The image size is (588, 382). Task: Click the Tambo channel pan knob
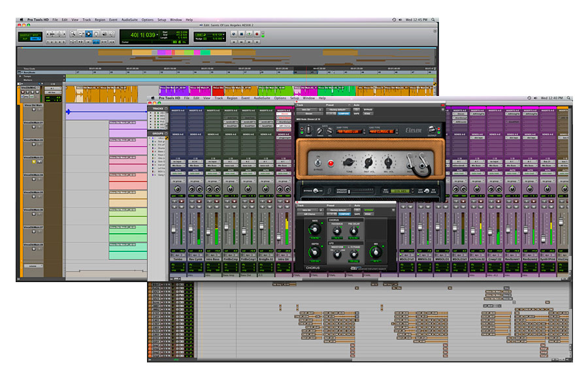point(177,189)
